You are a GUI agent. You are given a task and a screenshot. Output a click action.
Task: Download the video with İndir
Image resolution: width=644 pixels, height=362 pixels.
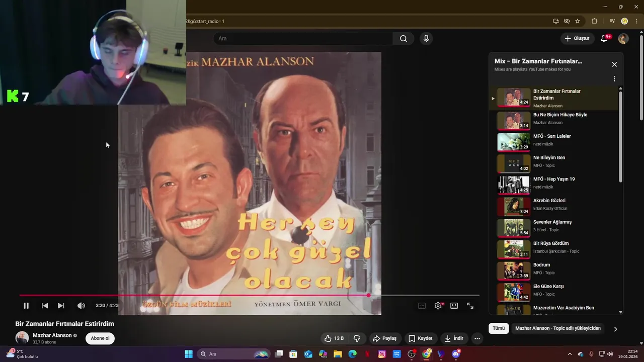pyautogui.click(x=454, y=338)
